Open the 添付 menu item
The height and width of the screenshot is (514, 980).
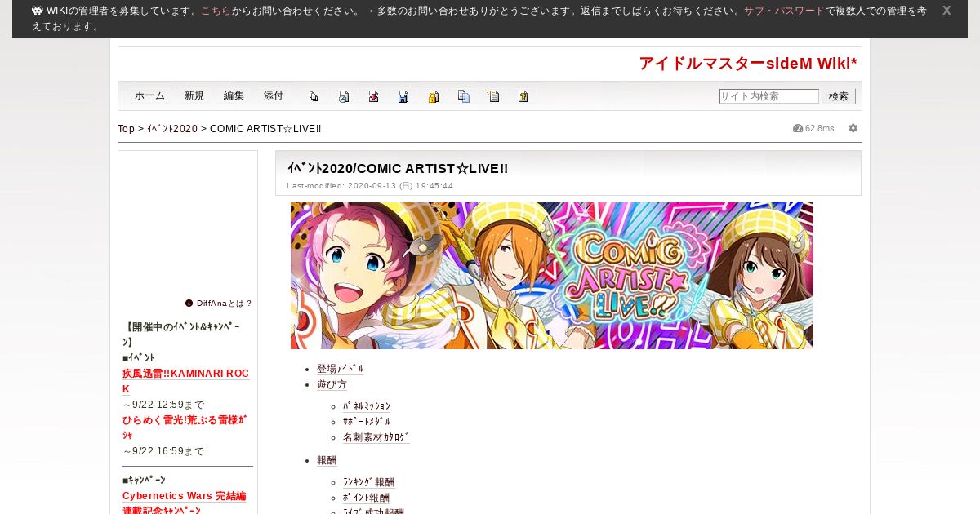(274, 95)
